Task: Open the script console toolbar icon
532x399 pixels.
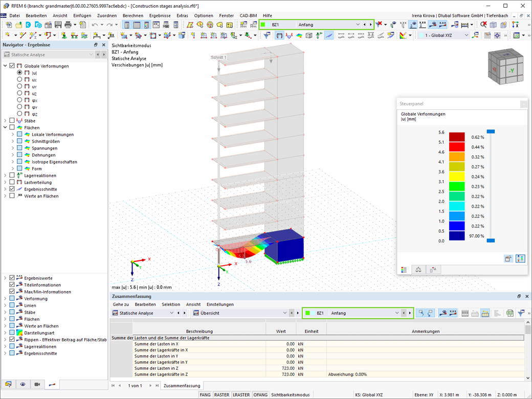Action: [156, 25]
